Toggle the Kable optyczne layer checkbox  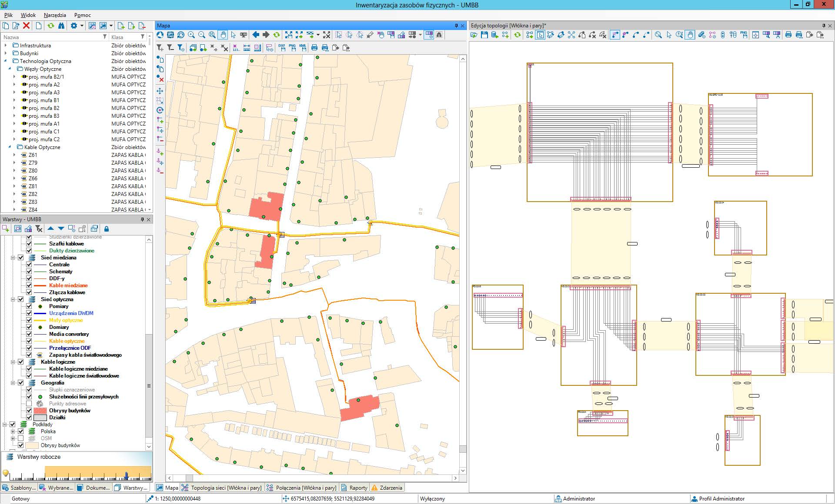click(x=29, y=341)
